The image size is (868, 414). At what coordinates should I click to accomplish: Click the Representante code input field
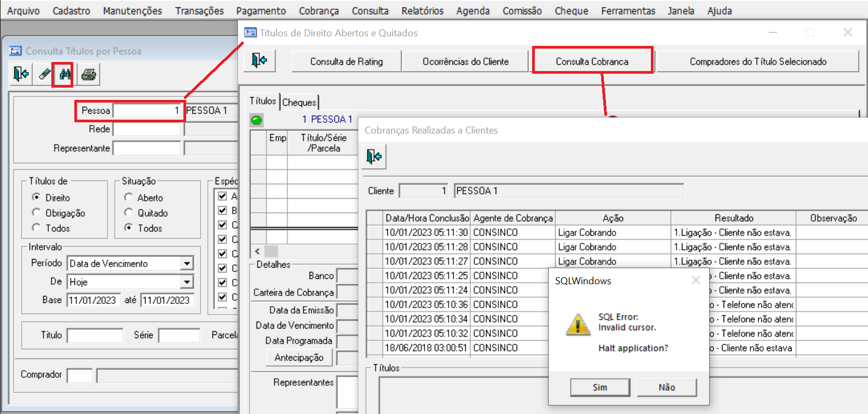(147, 148)
